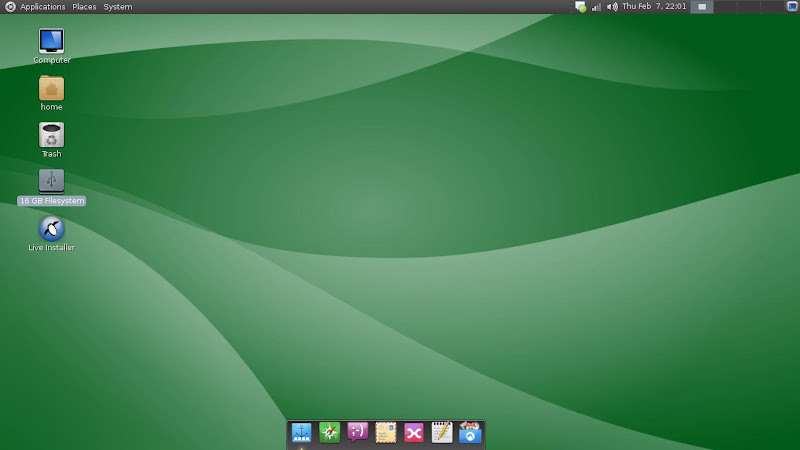Image resolution: width=800 pixels, height=450 pixels.
Task: Click the update notification tray icon
Action: click(x=580, y=7)
